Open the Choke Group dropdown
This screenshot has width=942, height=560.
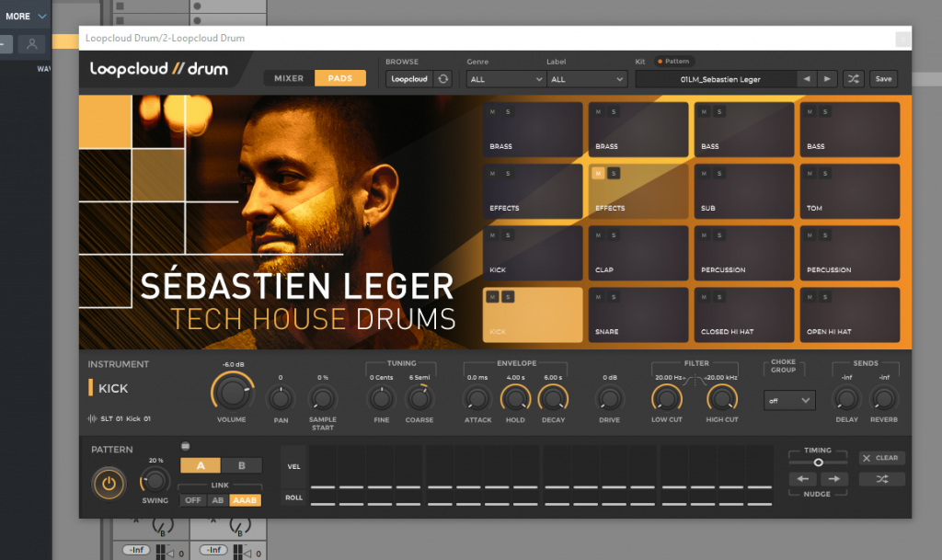click(789, 400)
